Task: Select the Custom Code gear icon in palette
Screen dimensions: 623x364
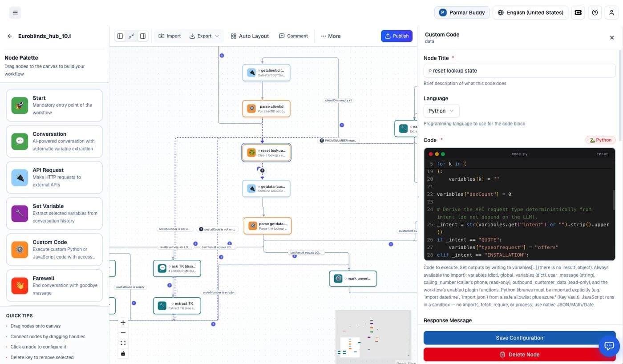Action: tap(20, 250)
